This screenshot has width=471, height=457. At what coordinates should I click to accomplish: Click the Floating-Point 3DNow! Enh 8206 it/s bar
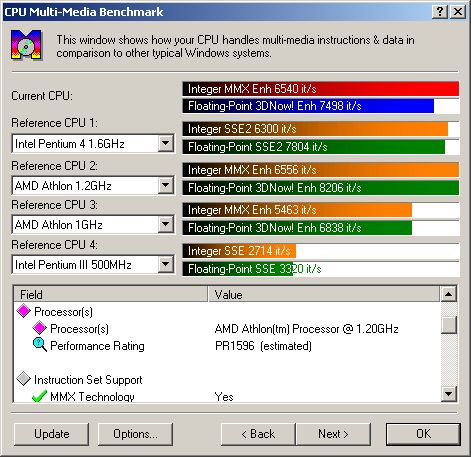pos(321,188)
